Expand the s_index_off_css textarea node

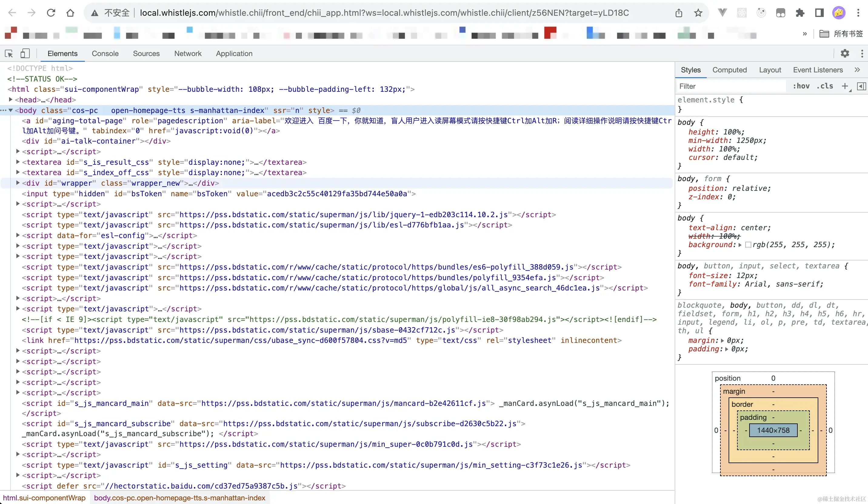click(18, 172)
